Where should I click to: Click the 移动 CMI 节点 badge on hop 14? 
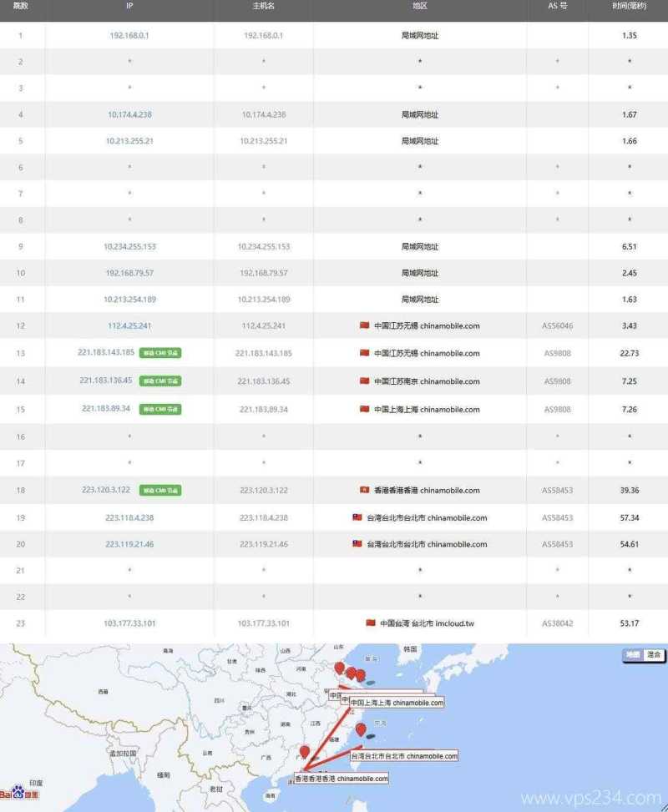(x=160, y=381)
